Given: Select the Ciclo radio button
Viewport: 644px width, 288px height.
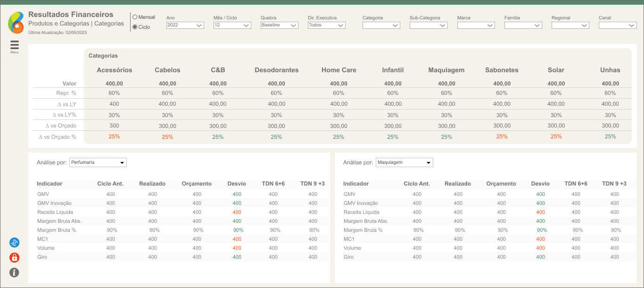Looking at the screenshot, I should [135, 27].
